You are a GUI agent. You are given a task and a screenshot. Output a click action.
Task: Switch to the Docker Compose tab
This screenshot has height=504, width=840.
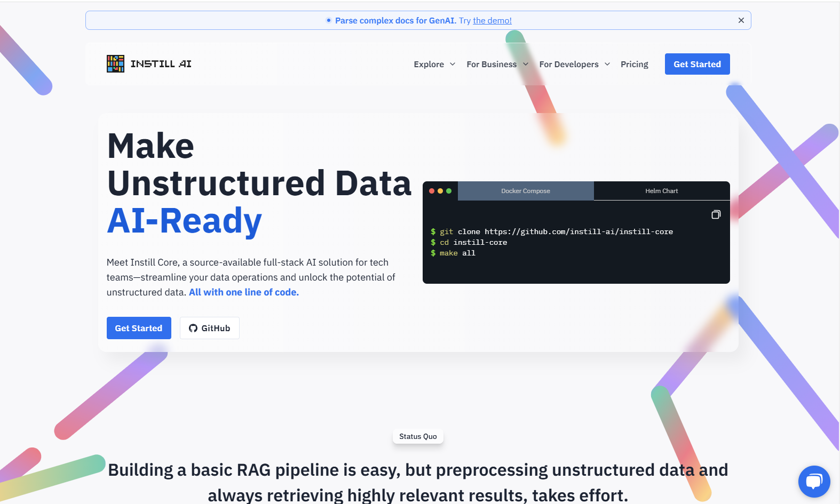point(526,191)
